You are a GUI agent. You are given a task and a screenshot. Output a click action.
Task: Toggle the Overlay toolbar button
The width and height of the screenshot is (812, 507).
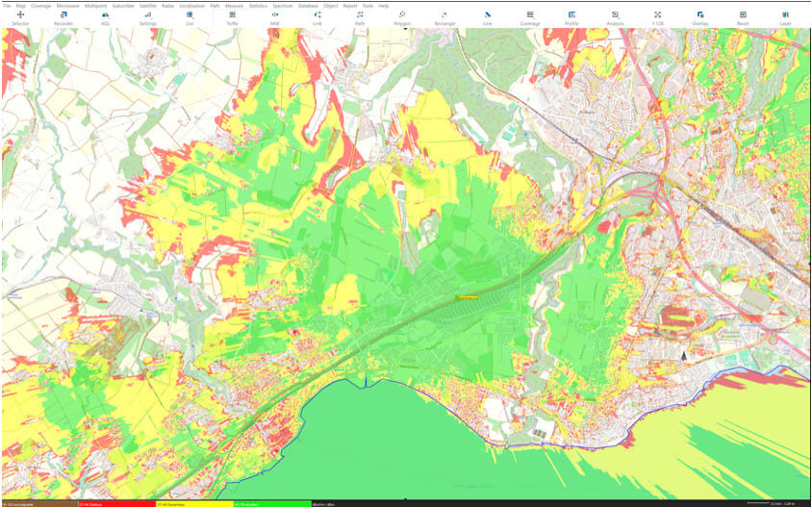tap(699, 17)
